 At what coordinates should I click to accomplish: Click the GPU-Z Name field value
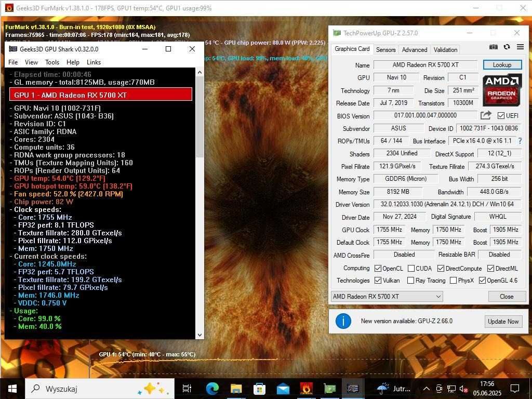pyautogui.click(x=425, y=65)
